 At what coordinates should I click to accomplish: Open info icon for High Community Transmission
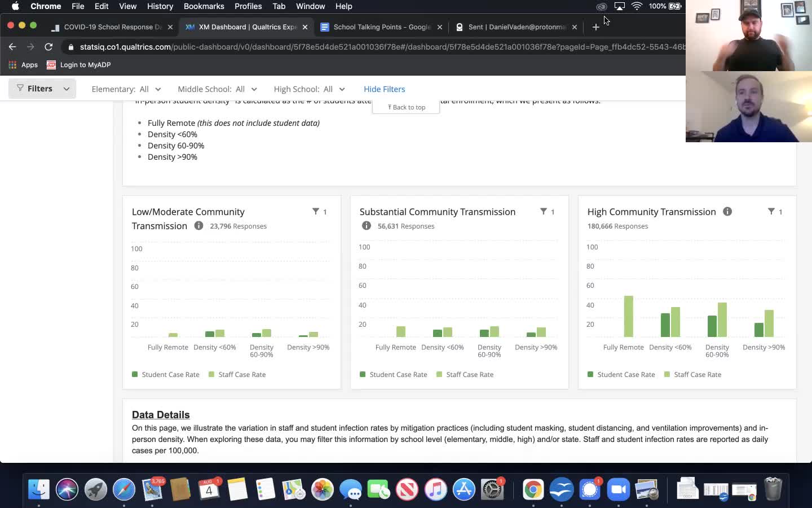coord(727,212)
